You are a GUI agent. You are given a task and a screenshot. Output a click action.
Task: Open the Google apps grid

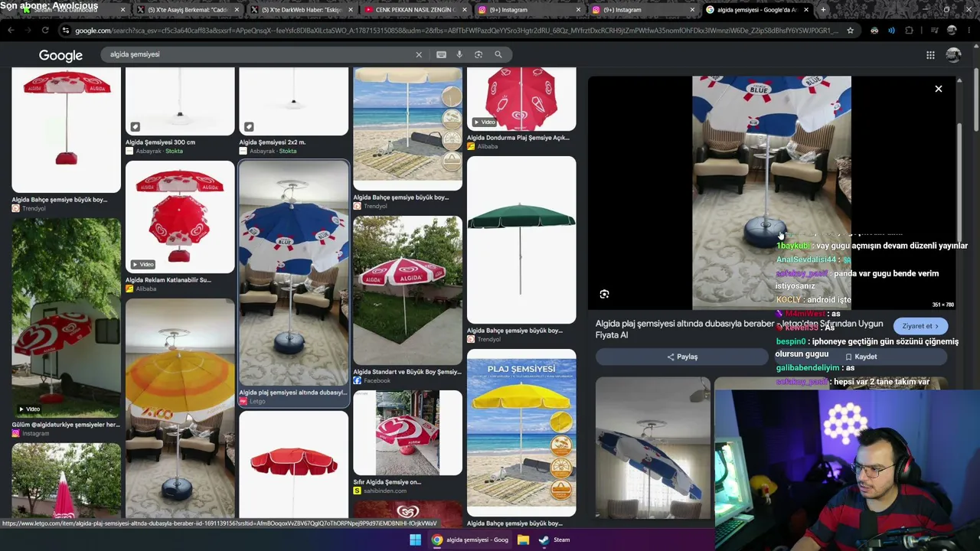click(x=930, y=54)
